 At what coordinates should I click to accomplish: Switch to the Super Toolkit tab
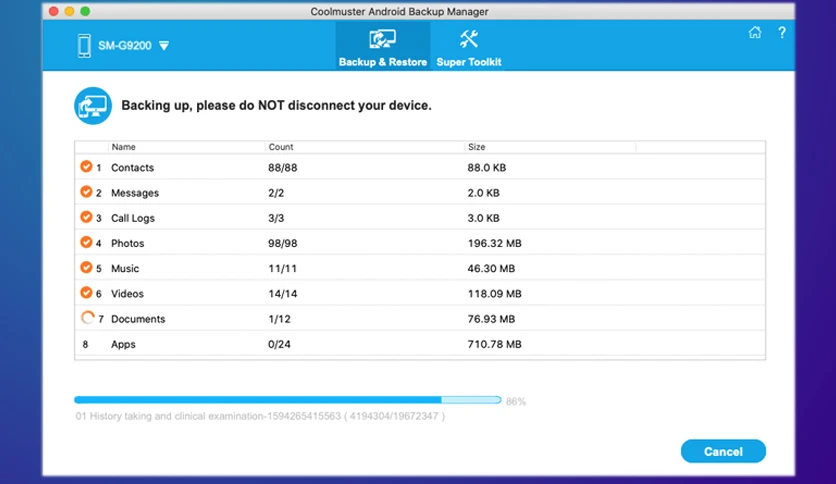pyautogui.click(x=469, y=46)
